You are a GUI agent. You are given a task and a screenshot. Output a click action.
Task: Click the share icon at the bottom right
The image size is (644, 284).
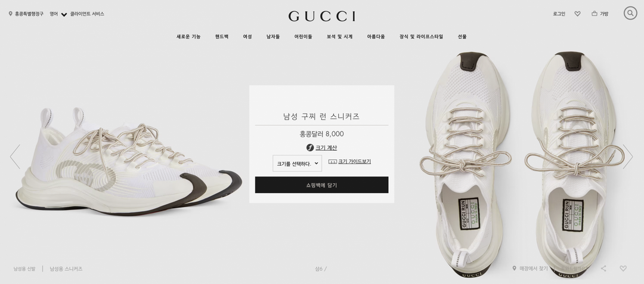603,268
